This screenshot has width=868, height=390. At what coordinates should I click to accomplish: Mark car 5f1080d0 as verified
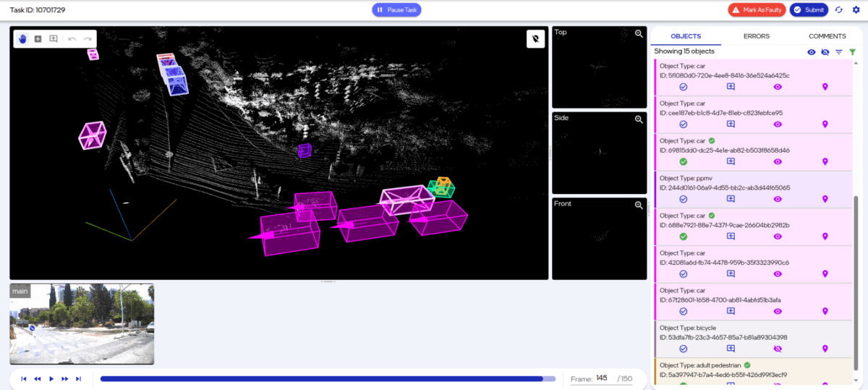(684, 87)
